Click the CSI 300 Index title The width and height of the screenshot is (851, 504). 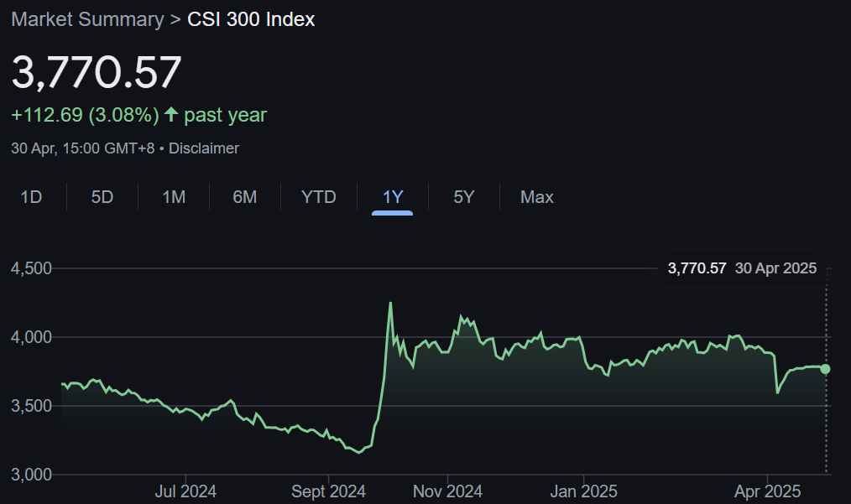tap(249, 19)
